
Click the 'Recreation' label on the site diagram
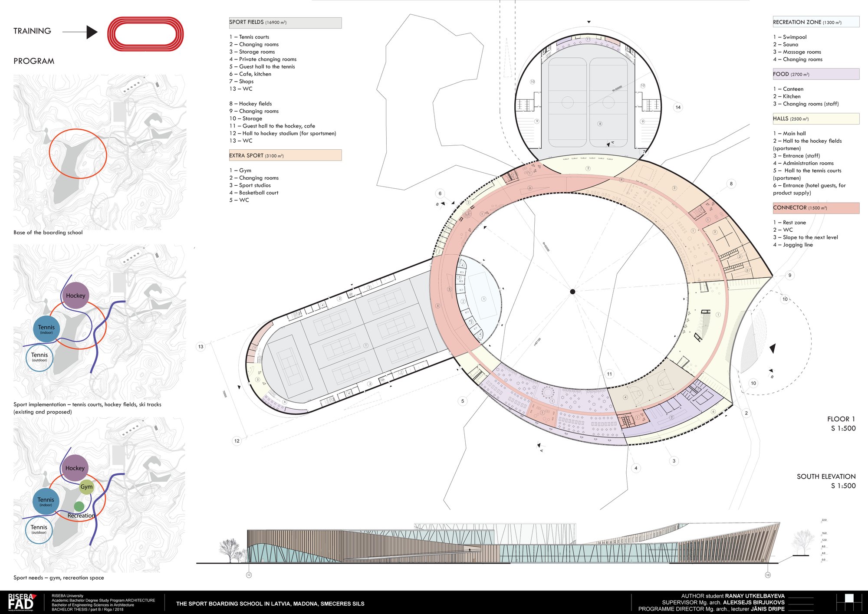click(81, 516)
